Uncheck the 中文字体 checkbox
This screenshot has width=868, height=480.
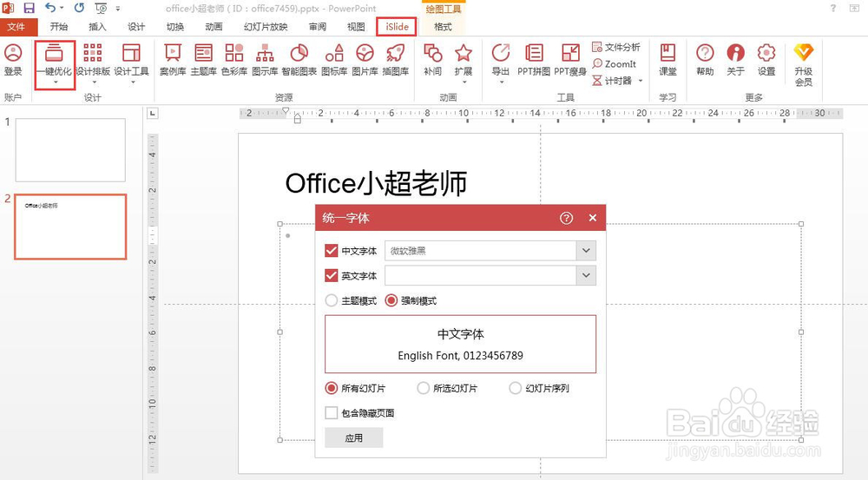[x=331, y=251]
